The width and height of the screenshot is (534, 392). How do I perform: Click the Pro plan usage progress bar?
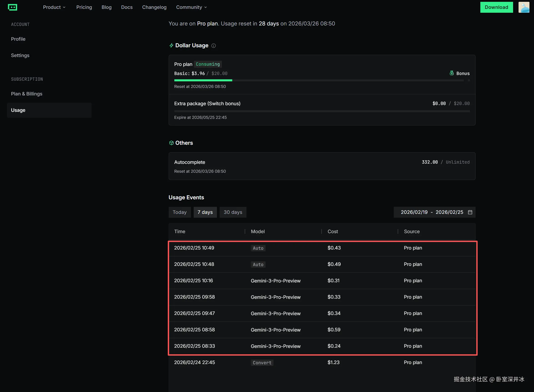coord(319,80)
